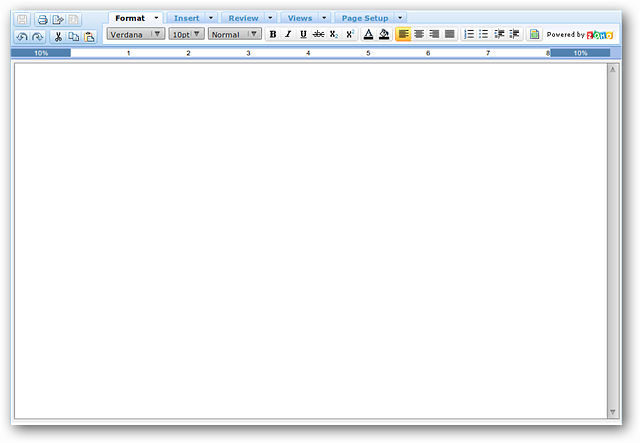Toggle italic formatting

coord(288,34)
